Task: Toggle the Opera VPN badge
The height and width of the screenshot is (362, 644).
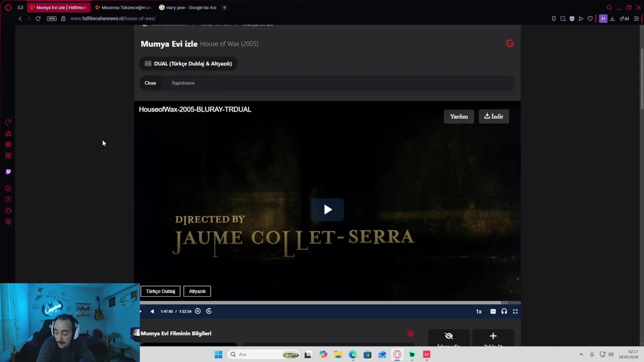Action: [x=52, y=19]
